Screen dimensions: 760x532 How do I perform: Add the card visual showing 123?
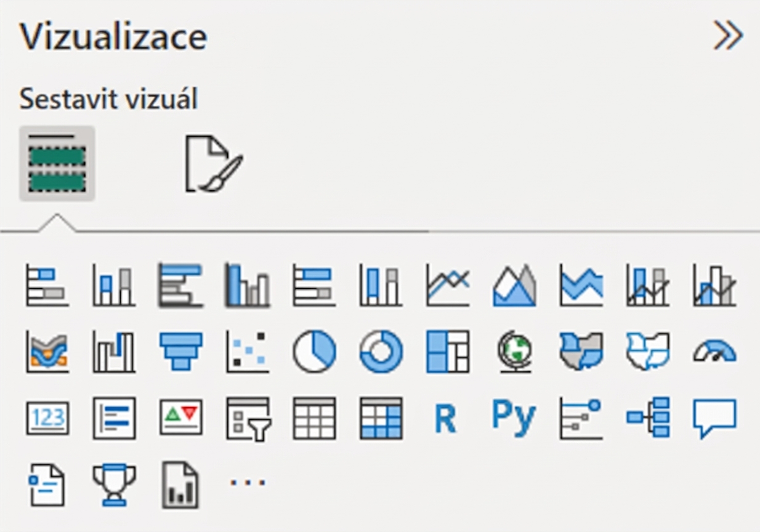pos(47,419)
